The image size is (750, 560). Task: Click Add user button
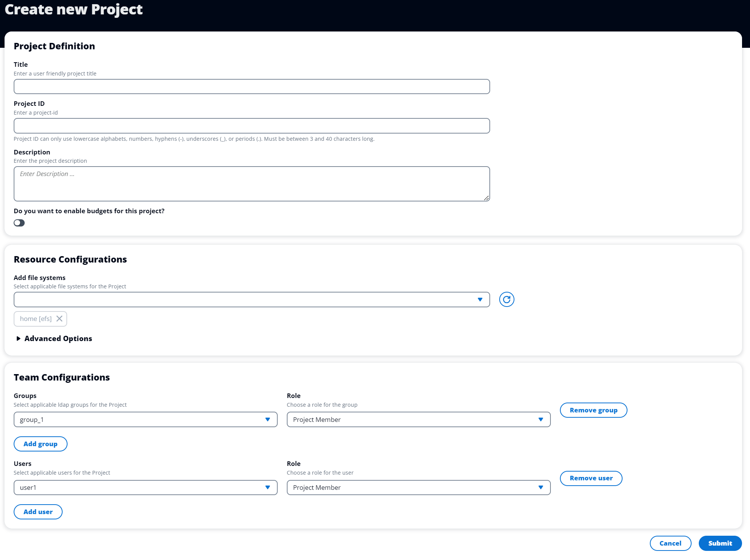click(38, 512)
